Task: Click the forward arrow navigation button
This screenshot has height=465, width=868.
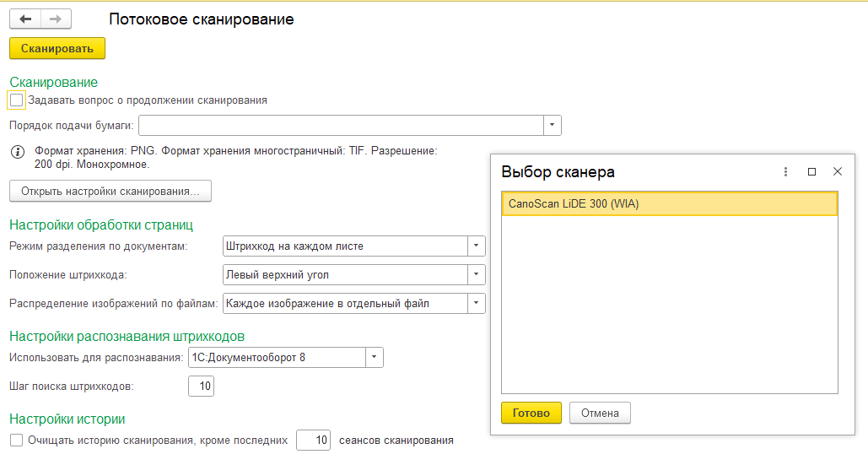Action: tap(56, 19)
